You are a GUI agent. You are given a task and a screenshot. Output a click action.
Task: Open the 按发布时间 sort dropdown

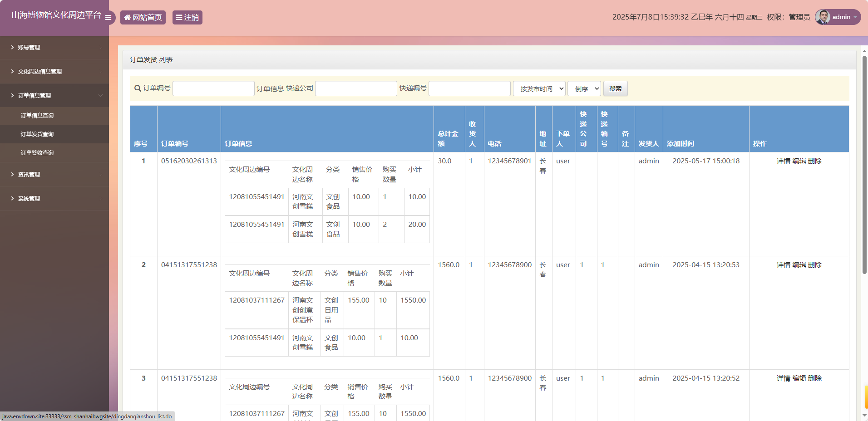click(539, 89)
